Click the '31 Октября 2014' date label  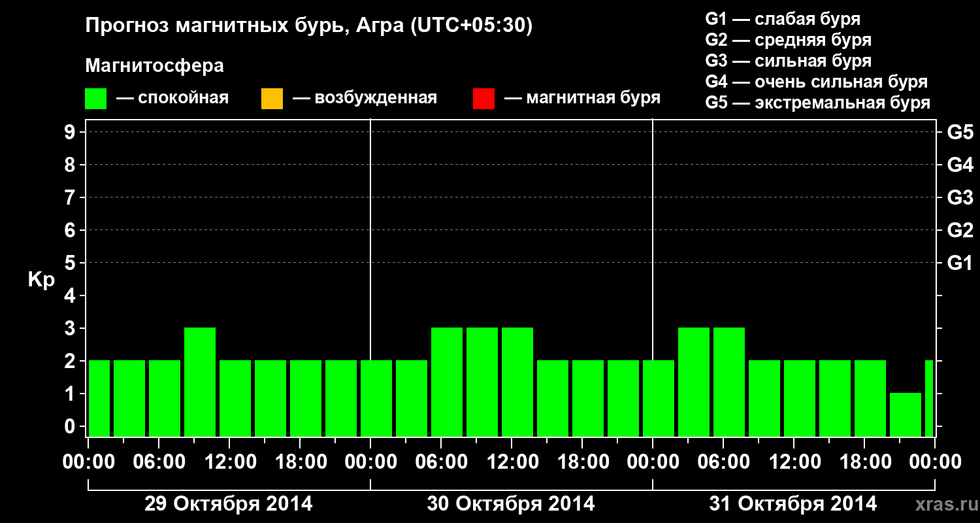(793, 504)
